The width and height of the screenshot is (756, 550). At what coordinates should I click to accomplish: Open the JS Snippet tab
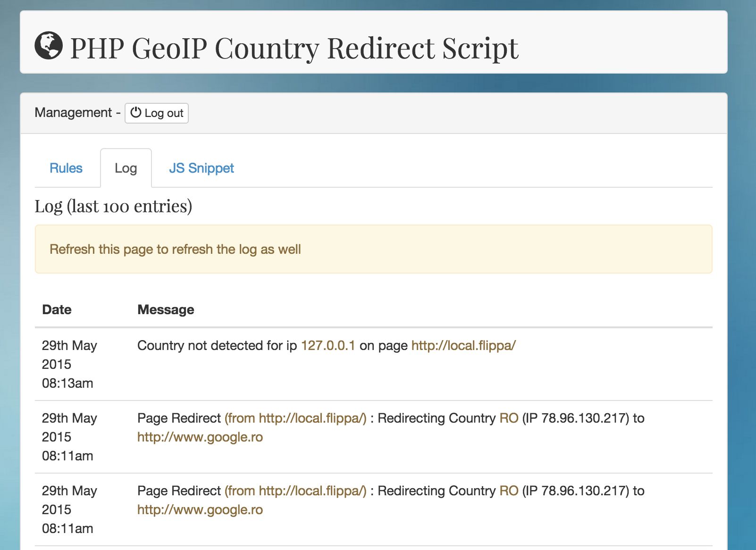click(x=202, y=168)
